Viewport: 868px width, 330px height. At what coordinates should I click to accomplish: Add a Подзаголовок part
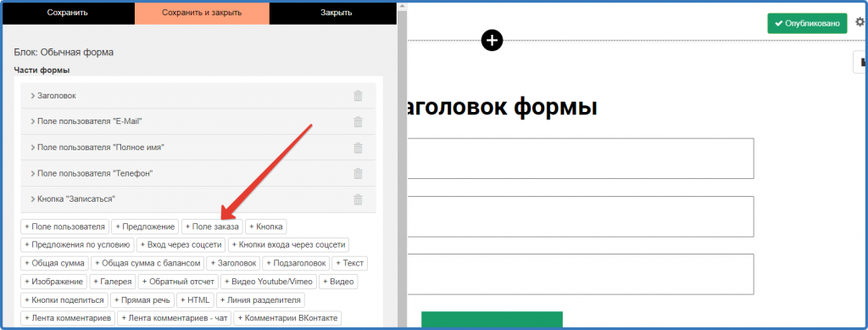pyautogui.click(x=296, y=263)
